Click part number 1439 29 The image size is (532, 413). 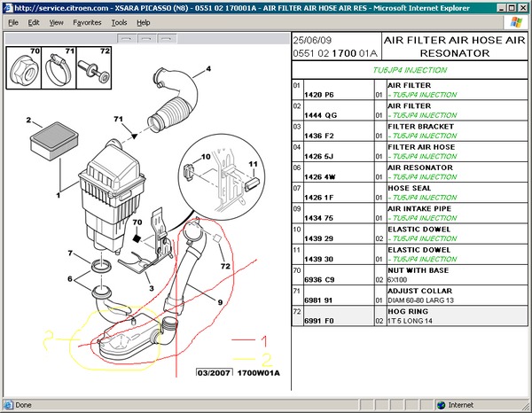coord(318,238)
